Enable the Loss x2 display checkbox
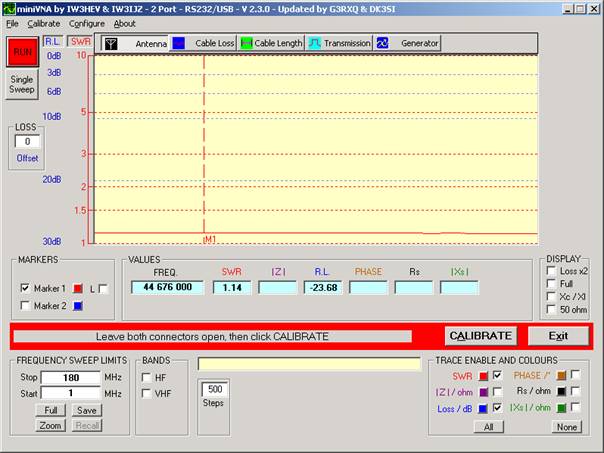 tap(551, 272)
